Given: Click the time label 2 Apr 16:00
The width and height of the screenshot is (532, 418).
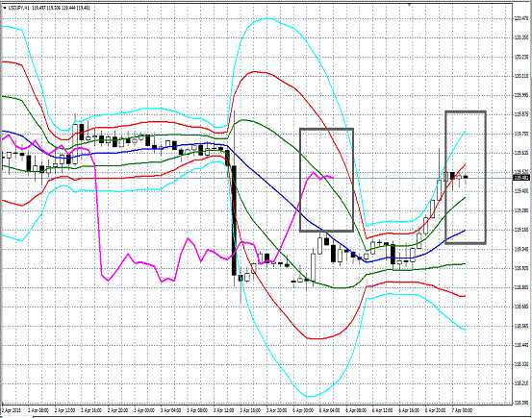Looking at the screenshot, I should point(91,410).
